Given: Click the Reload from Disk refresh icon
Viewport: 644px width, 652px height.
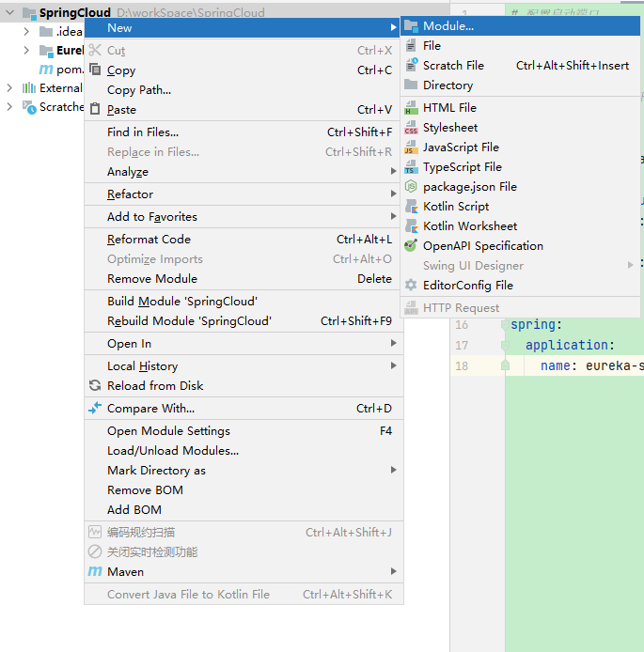Looking at the screenshot, I should click(x=95, y=385).
